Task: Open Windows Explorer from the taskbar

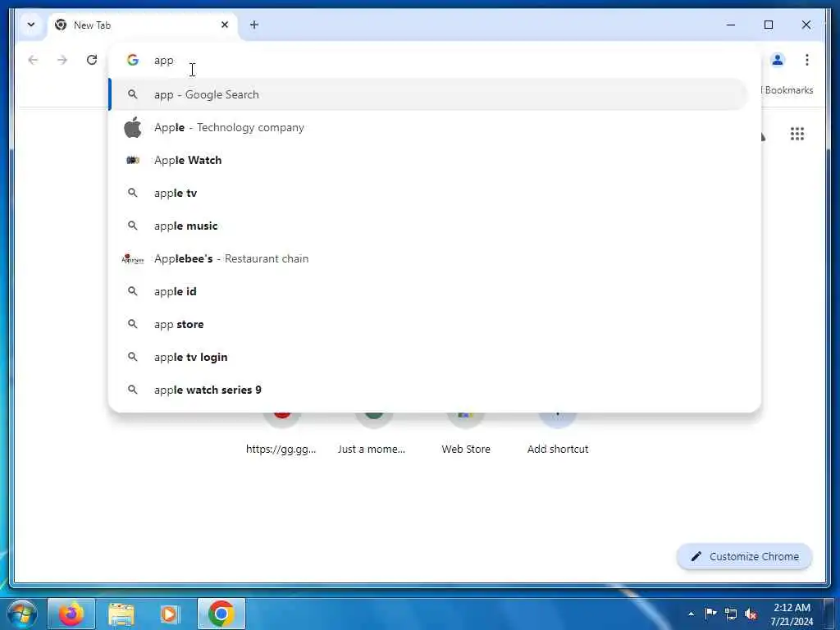Action: coord(121,614)
